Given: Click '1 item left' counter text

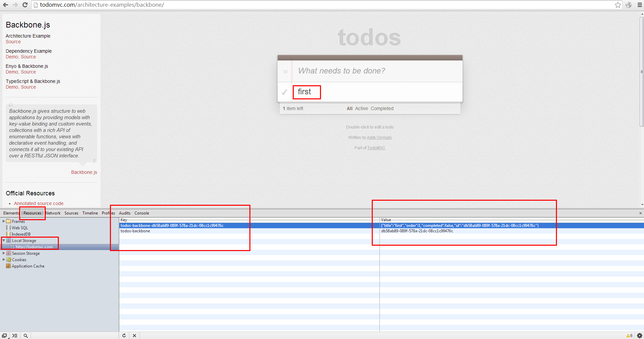Looking at the screenshot, I should tap(293, 108).
